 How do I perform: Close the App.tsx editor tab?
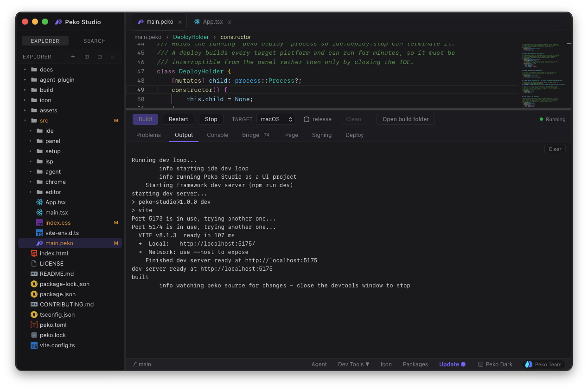click(x=230, y=22)
